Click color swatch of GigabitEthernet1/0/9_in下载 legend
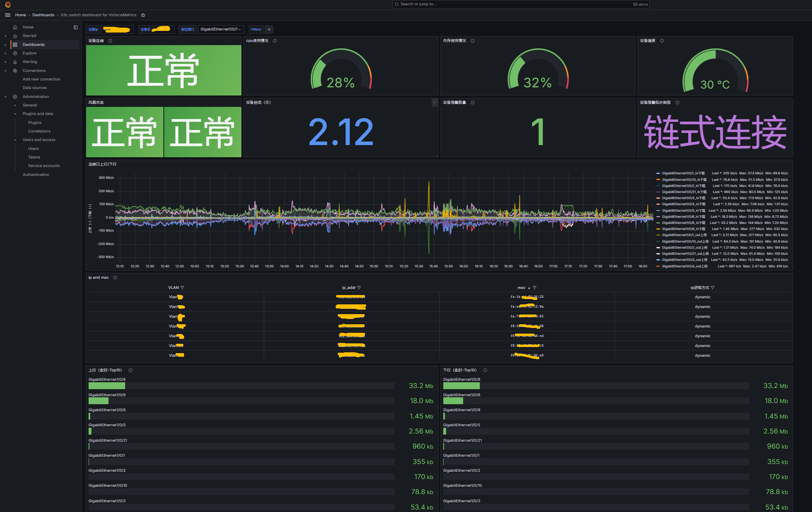 (x=658, y=229)
